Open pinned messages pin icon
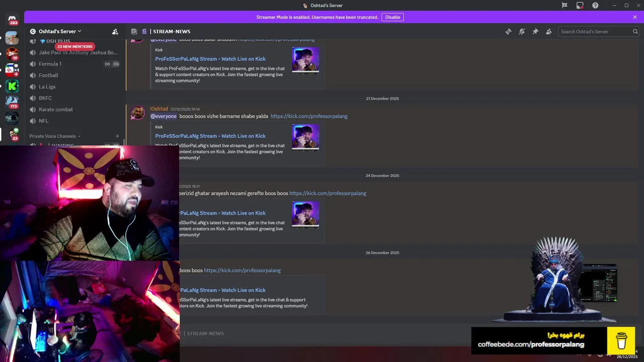Image resolution: width=644 pixels, height=362 pixels. point(535,31)
